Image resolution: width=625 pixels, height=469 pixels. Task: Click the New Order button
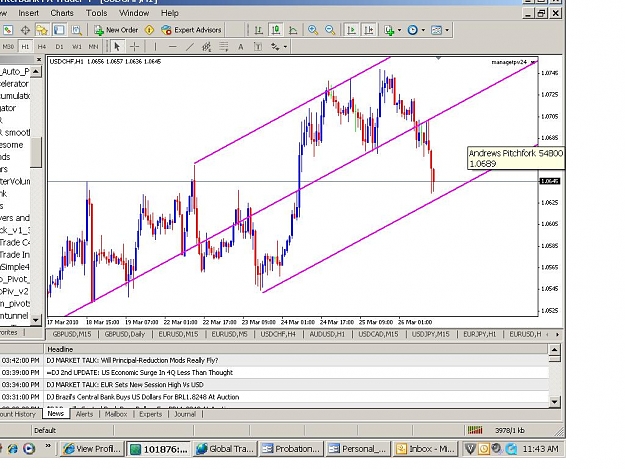coord(116,30)
